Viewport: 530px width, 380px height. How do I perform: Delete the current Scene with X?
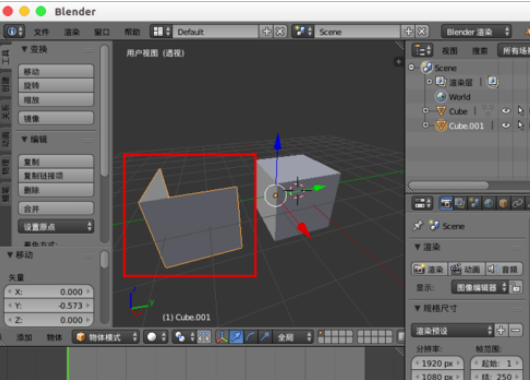point(422,31)
